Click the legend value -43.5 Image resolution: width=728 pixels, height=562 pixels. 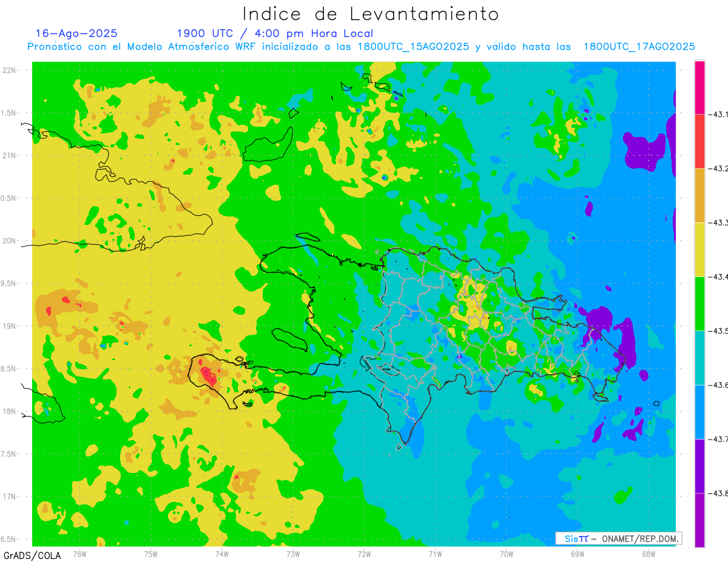718,330
